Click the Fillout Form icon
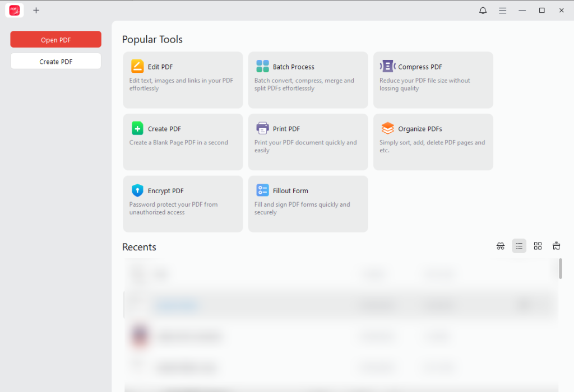The width and height of the screenshot is (574, 392). click(x=262, y=190)
